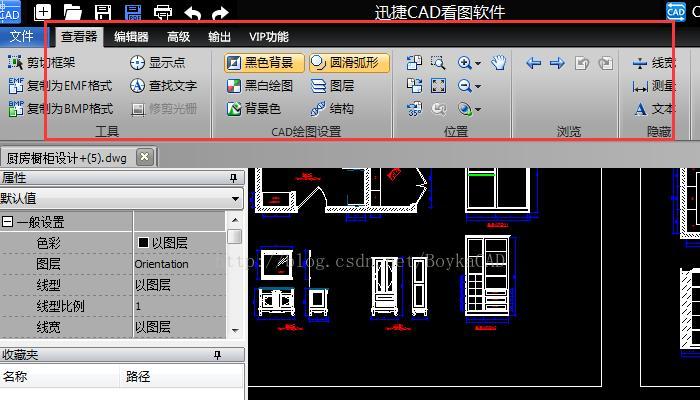Click the New file icon in title bar

(x=42, y=12)
